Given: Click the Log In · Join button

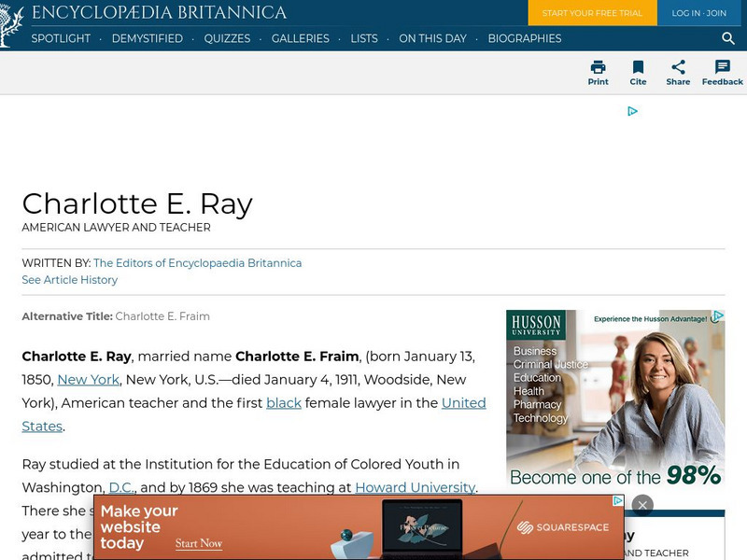Looking at the screenshot, I should click(x=699, y=14).
